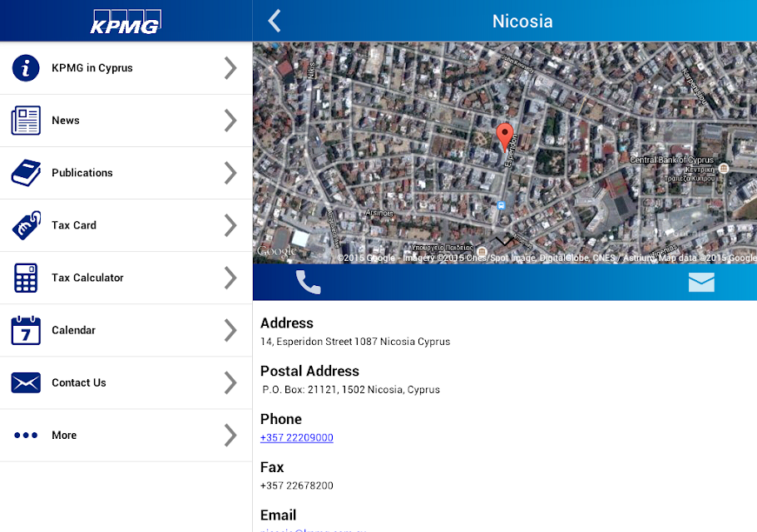Expand the More row chevron

pos(230,435)
